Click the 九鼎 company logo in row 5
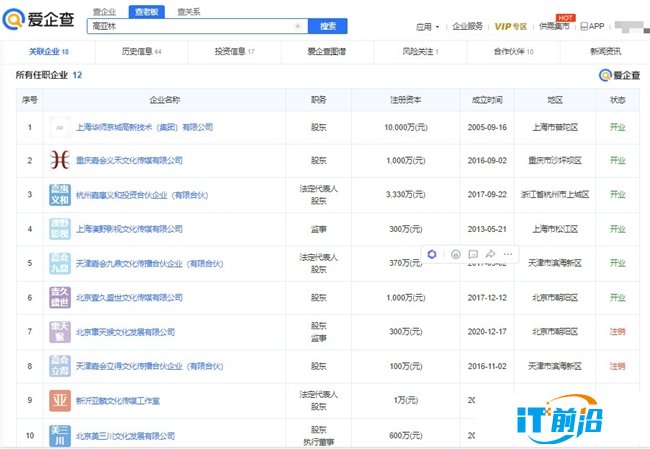650x449 pixels. coord(60,263)
